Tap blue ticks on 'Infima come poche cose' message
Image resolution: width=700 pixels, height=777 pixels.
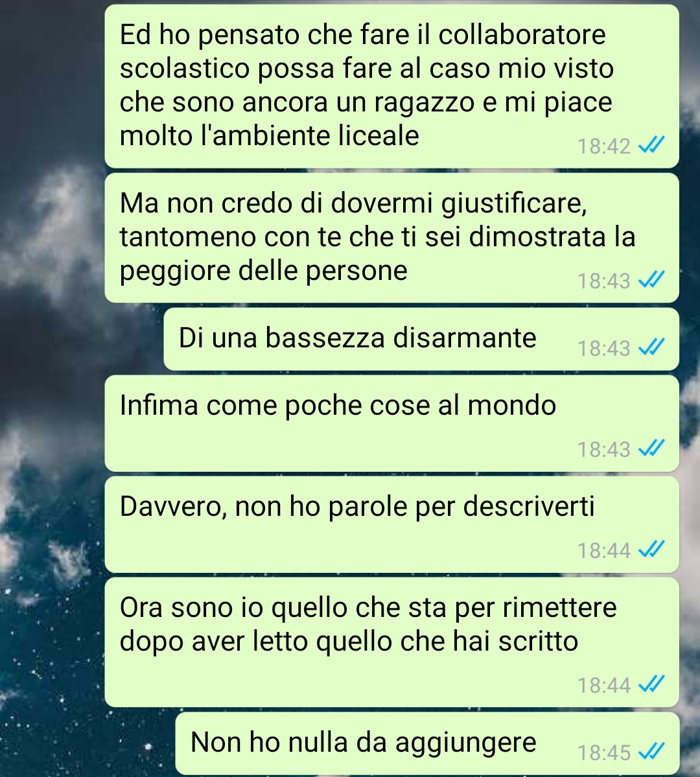point(651,449)
